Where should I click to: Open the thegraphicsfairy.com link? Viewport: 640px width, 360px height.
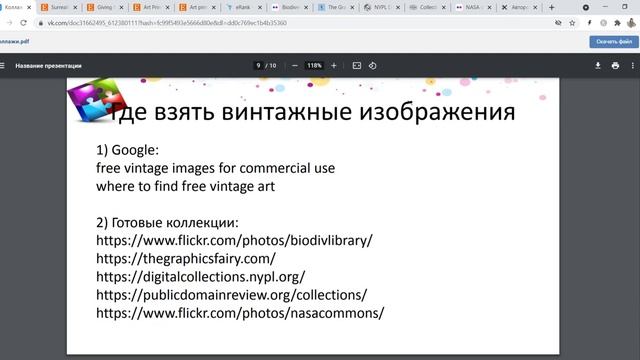[x=186, y=258]
